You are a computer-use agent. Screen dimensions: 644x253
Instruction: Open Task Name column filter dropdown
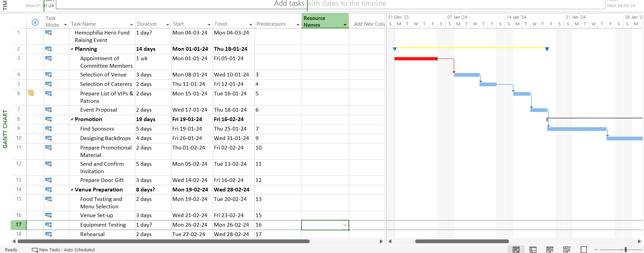(x=131, y=25)
